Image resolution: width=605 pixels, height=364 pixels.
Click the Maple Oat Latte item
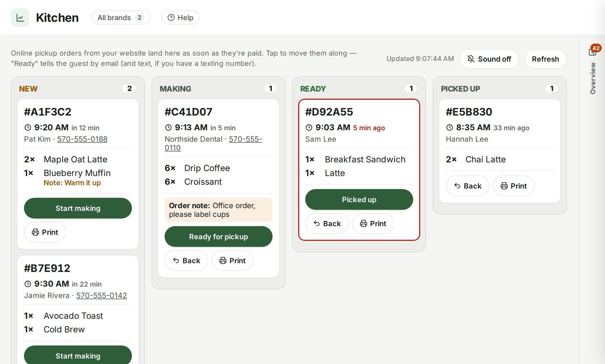76,159
